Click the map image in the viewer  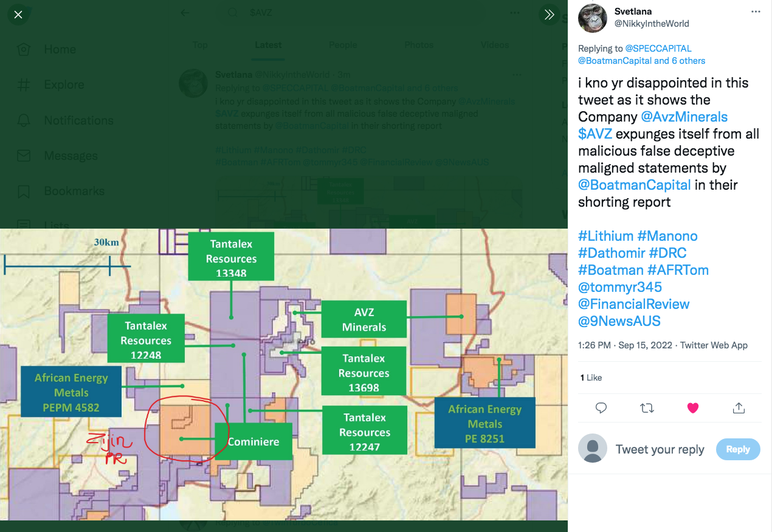[283, 374]
